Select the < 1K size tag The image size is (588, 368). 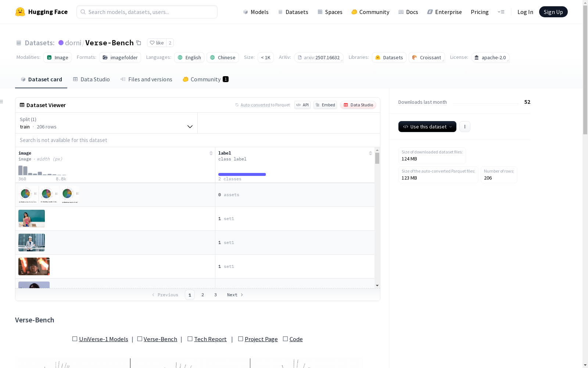pos(266,57)
